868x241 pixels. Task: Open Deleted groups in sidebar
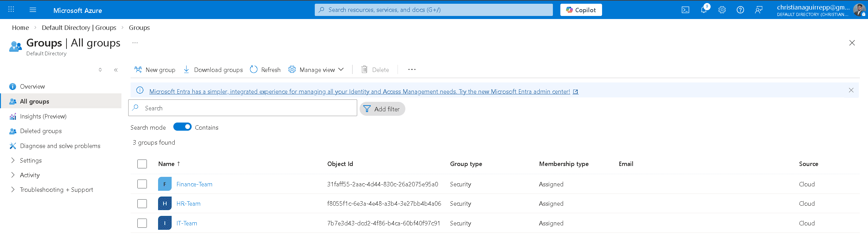tap(41, 131)
